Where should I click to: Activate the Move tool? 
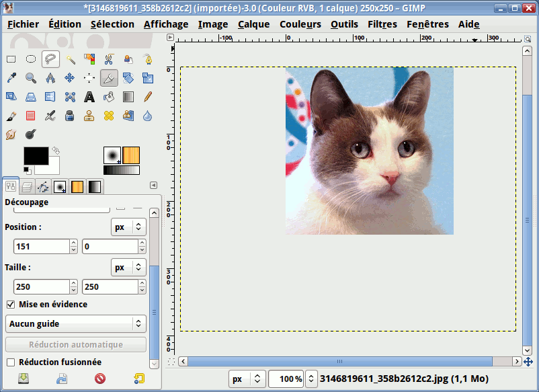point(69,78)
